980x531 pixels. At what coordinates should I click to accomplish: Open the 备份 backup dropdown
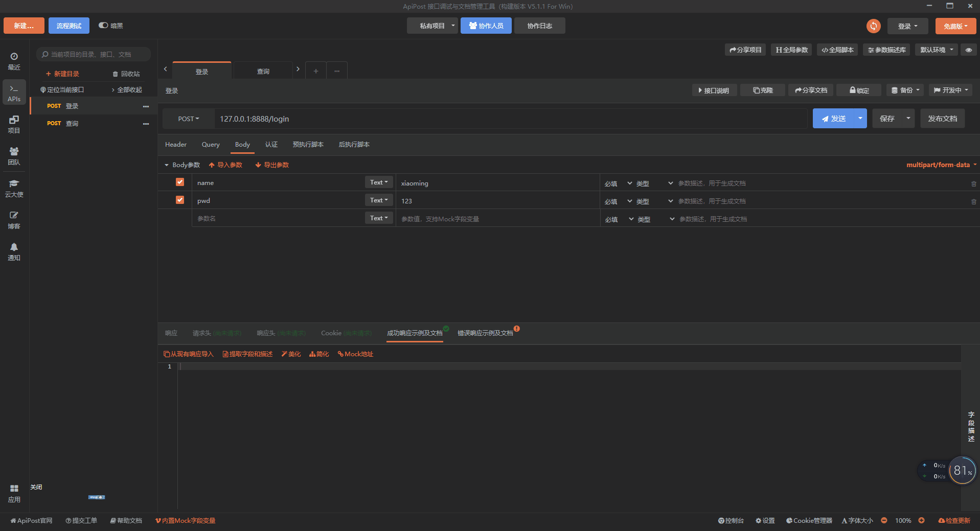905,90
